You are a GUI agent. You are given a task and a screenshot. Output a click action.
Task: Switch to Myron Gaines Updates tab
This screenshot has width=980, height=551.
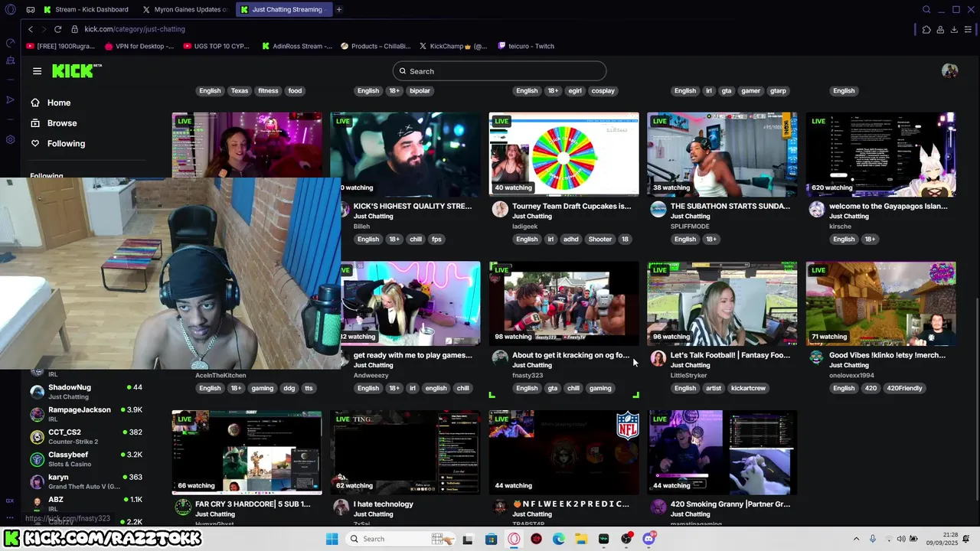(185, 9)
